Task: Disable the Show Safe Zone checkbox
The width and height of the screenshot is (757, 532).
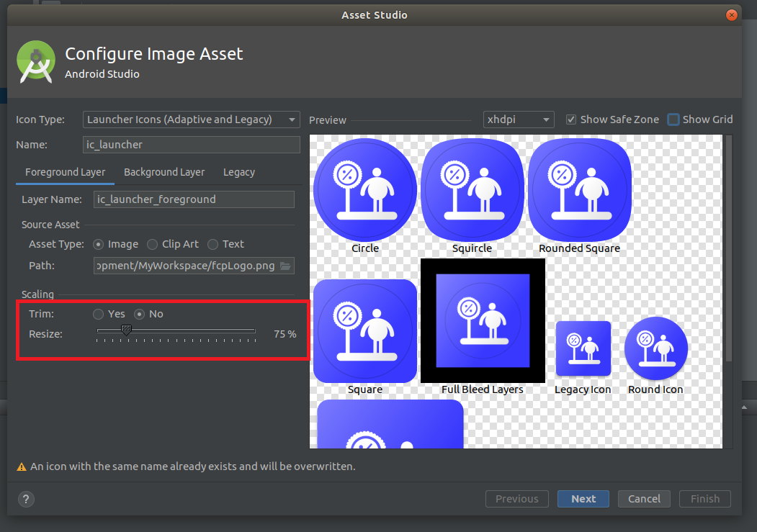Action: [x=571, y=120]
